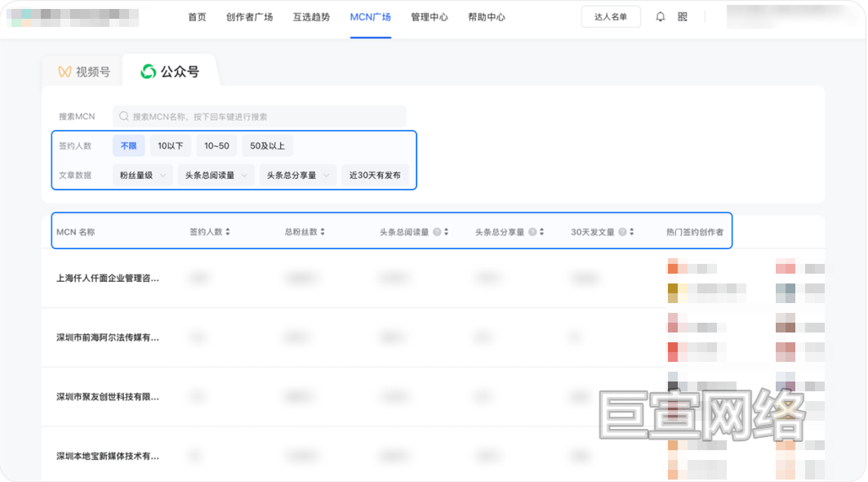Open 互选趋势 in top navigation
Image resolution: width=868 pixels, height=482 pixels.
[x=312, y=17]
